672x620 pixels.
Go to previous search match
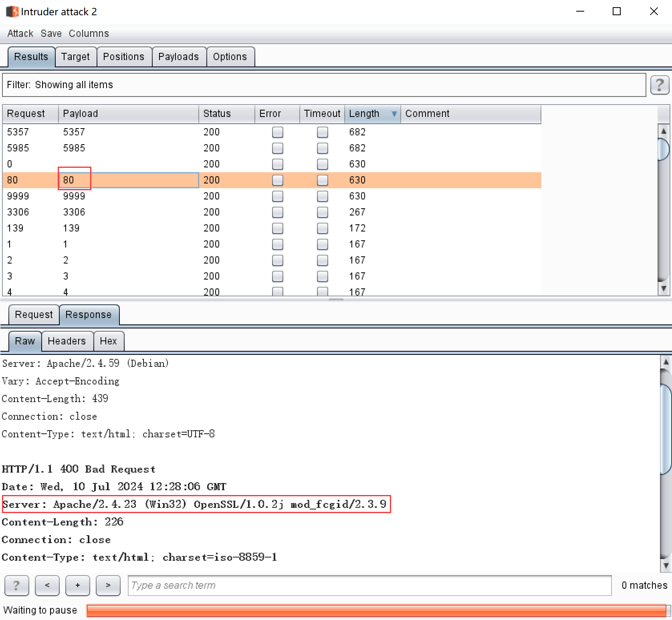coord(47,586)
